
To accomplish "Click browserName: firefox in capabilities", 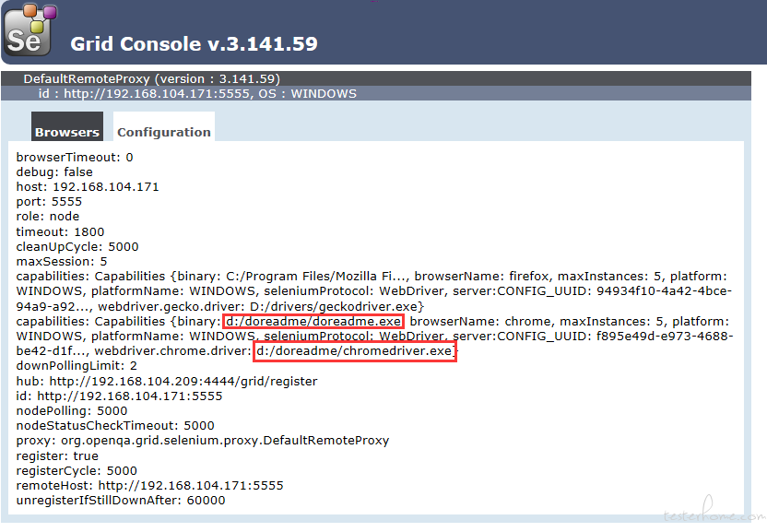I will 484,277.
